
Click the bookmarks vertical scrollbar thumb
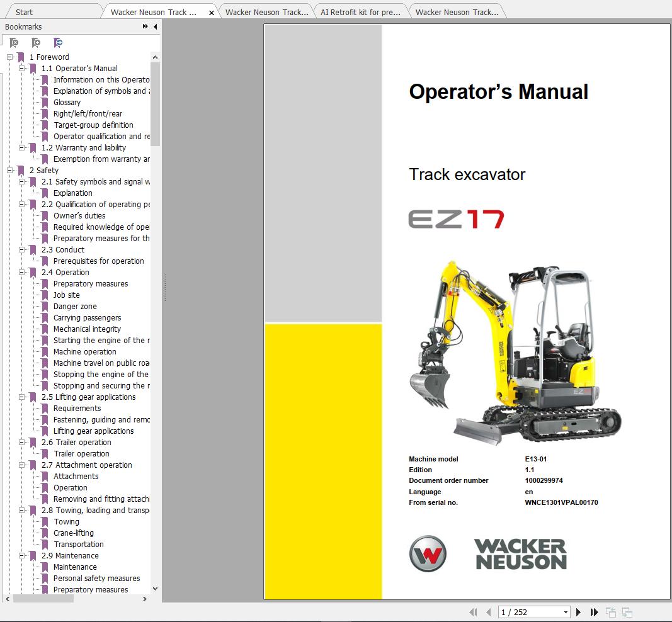click(155, 104)
